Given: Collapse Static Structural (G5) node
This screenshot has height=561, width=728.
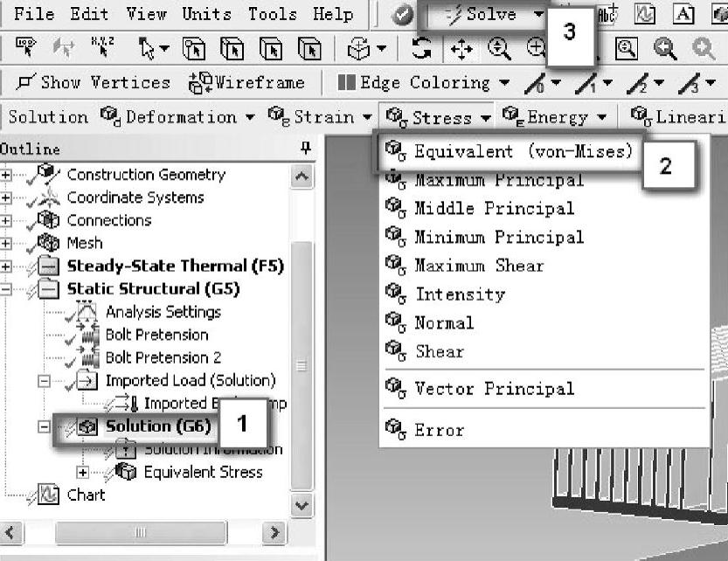Looking at the screenshot, I should [x=5, y=289].
